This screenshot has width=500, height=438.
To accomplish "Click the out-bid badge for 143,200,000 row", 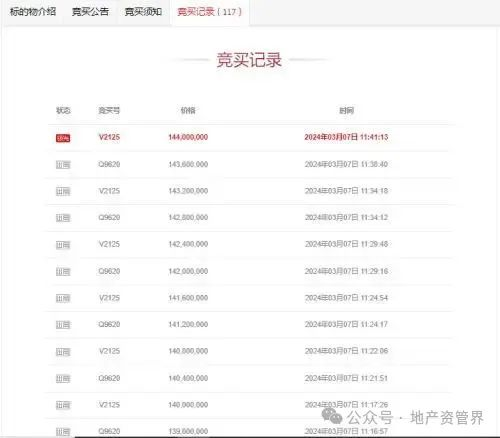I will click(x=63, y=191).
